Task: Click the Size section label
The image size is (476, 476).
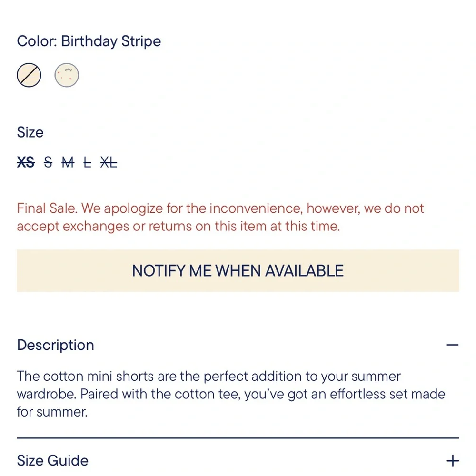Action: tap(30, 132)
